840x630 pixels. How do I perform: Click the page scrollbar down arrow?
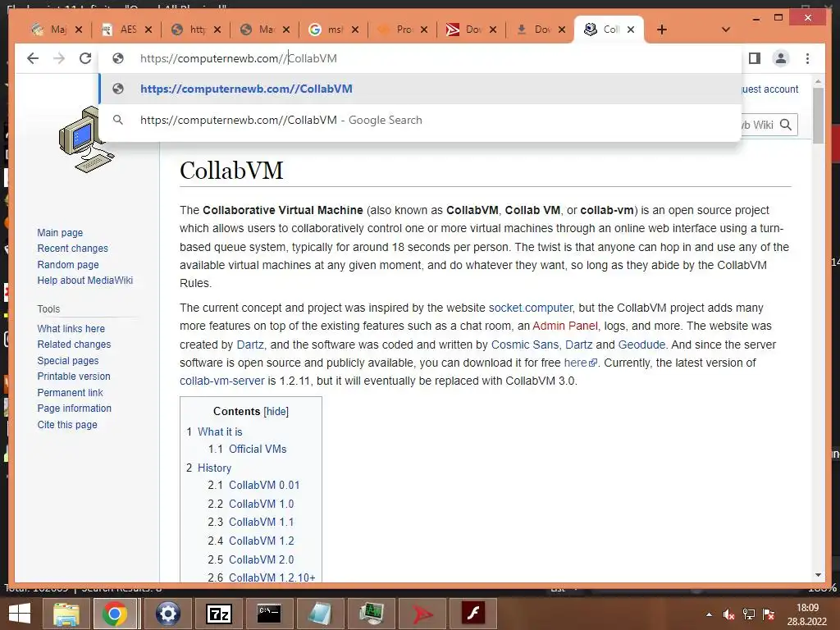818,575
